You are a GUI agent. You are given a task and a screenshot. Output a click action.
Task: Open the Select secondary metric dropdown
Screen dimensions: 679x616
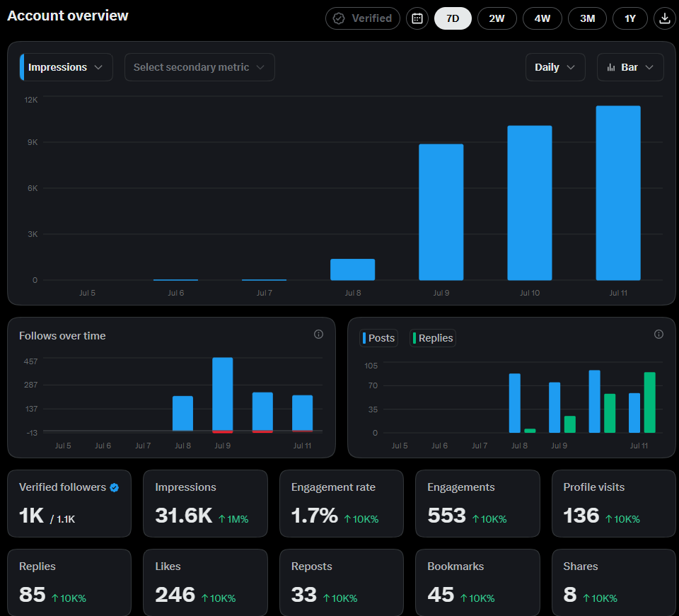(x=199, y=67)
